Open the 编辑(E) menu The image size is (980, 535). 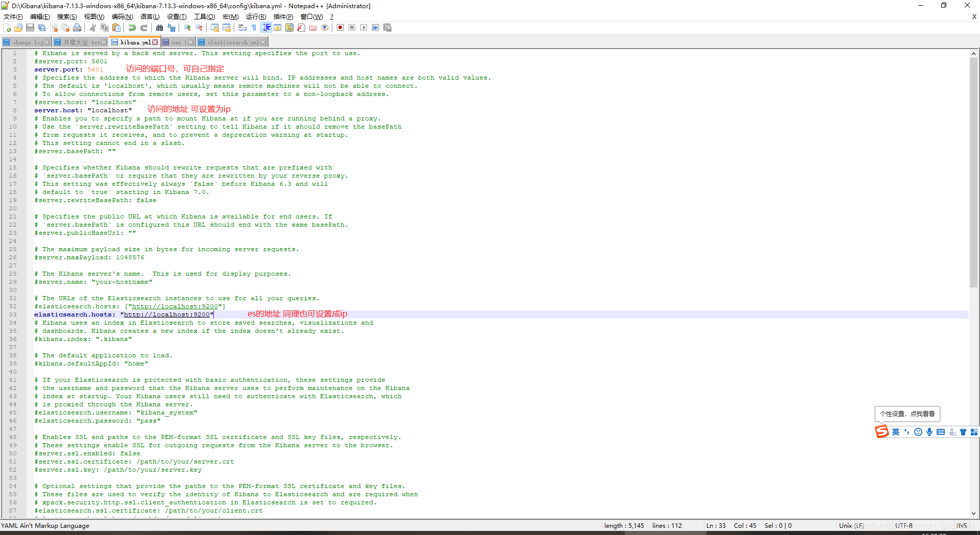tap(40, 17)
